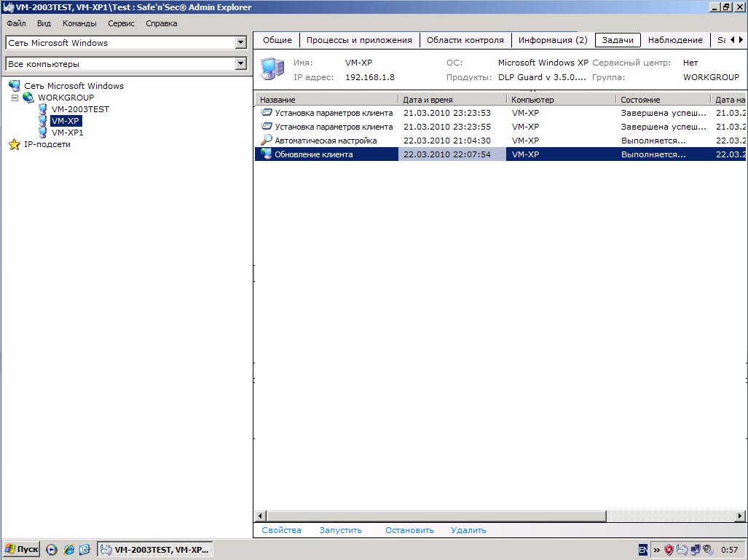Select the IP-подсети tree item

tap(47, 144)
